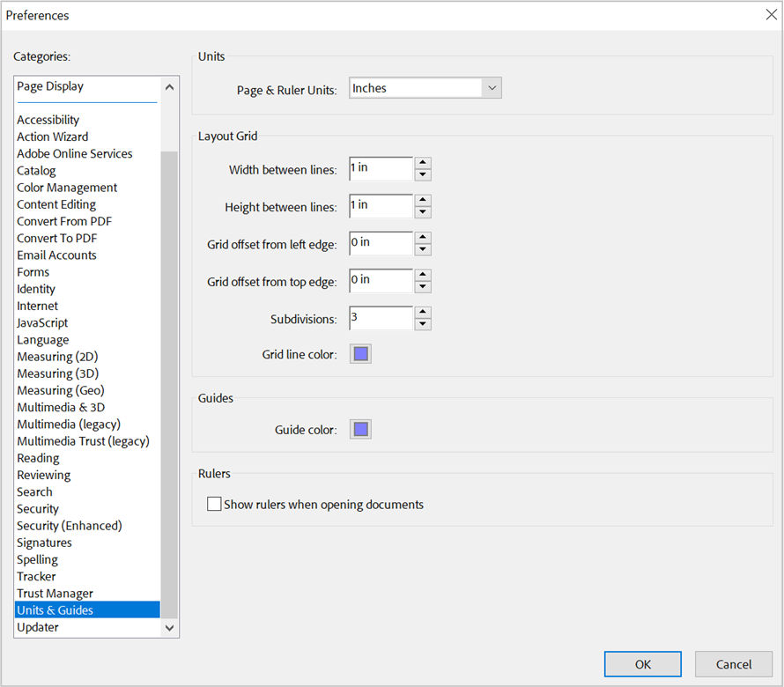
Task: Increase Grid offset from top edge value
Action: coord(423,275)
